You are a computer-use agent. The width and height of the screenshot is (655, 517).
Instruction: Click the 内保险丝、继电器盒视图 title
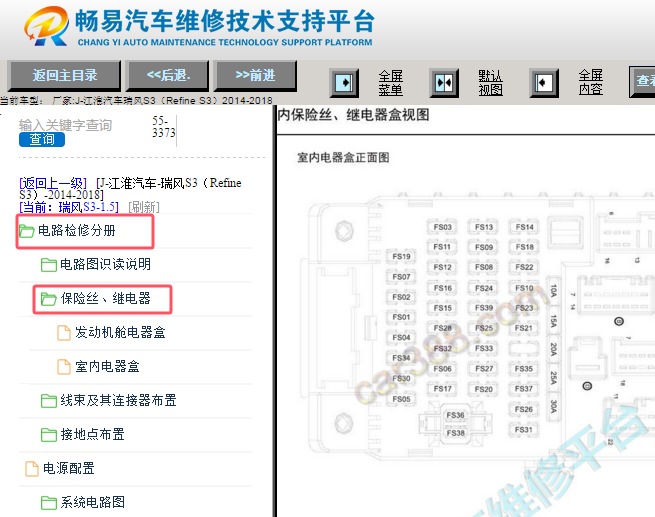353,115
